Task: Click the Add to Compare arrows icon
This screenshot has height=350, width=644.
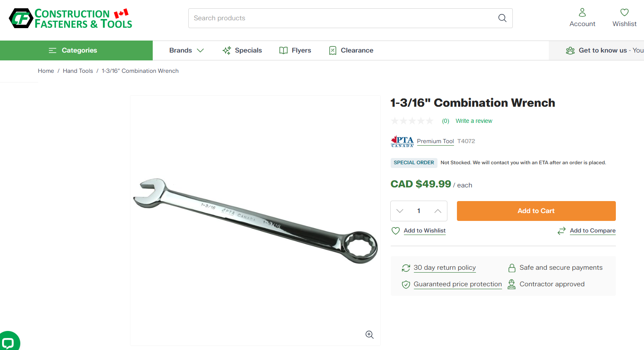Action: pyautogui.click(x=561, y=231)
